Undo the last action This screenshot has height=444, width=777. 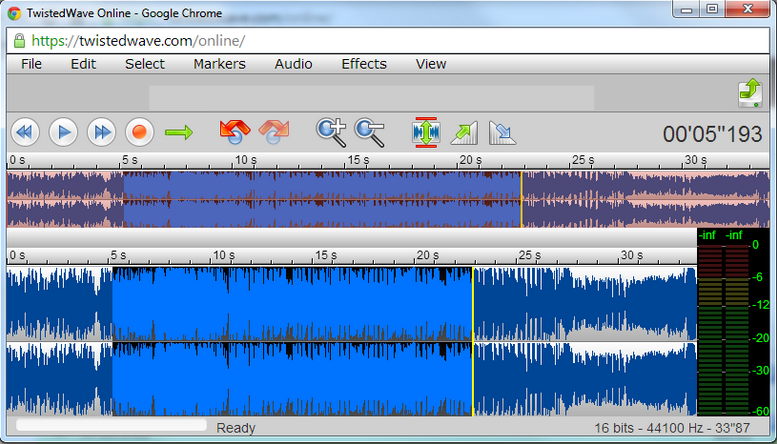[235, 132]
